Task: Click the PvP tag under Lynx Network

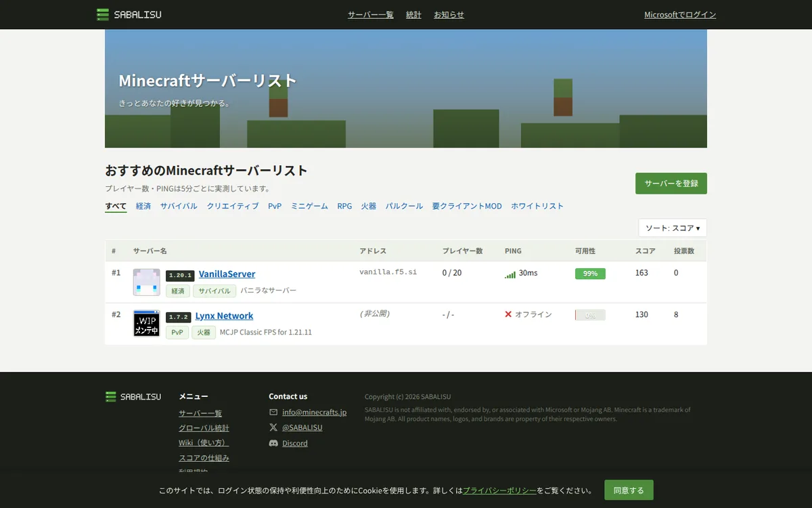Action: 177,333
